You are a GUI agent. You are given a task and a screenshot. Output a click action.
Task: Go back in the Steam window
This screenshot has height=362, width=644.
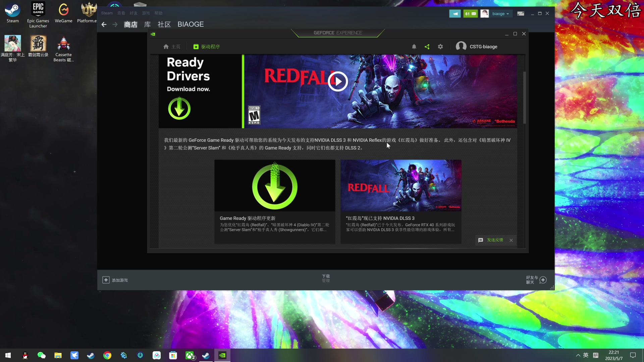pos(104,24)
